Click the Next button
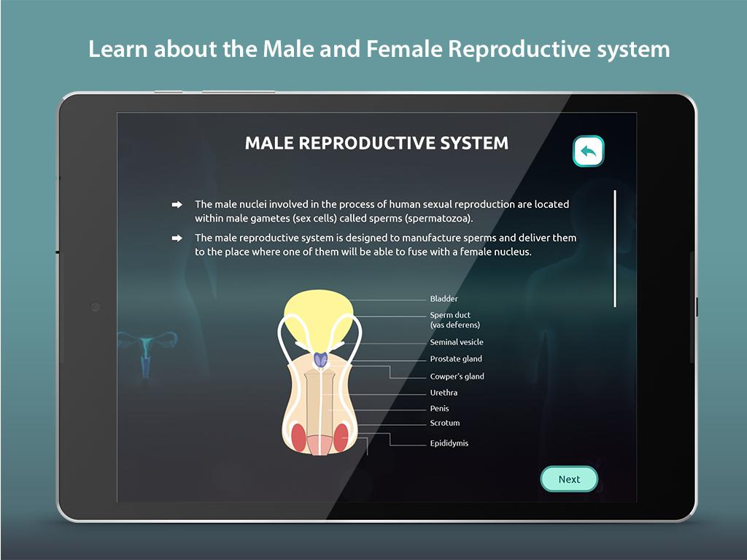This screenshot has height=560, width=747. coord(569,479)
